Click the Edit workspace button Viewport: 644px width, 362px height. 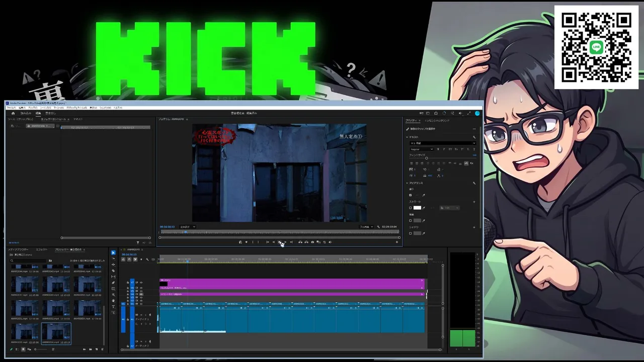(38, 113)
